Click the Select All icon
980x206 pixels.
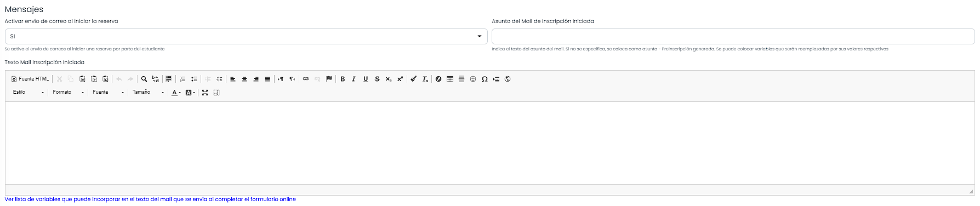(x=169, y=79)
